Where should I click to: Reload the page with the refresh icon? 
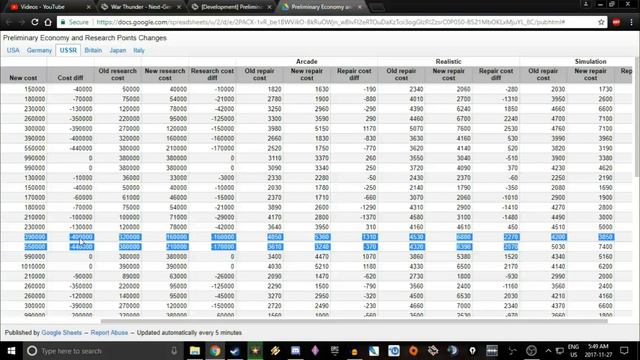[x=35, y=22]
